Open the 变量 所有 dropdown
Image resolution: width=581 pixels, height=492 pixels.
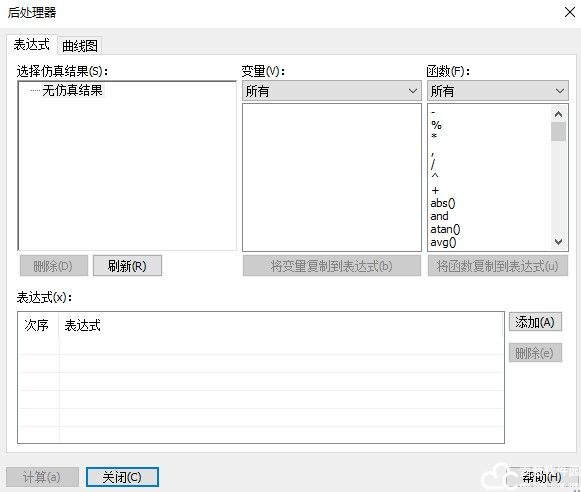[x=332, y=91]
